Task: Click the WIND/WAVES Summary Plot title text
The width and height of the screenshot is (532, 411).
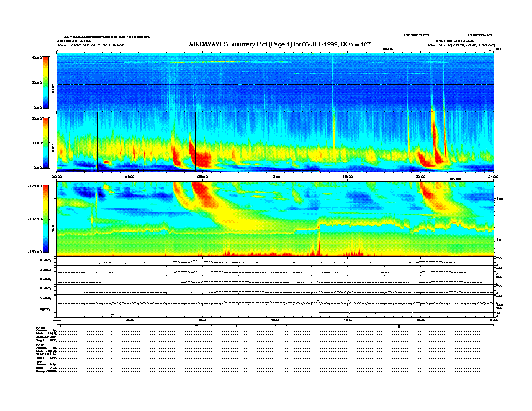Action: (279, 44)
